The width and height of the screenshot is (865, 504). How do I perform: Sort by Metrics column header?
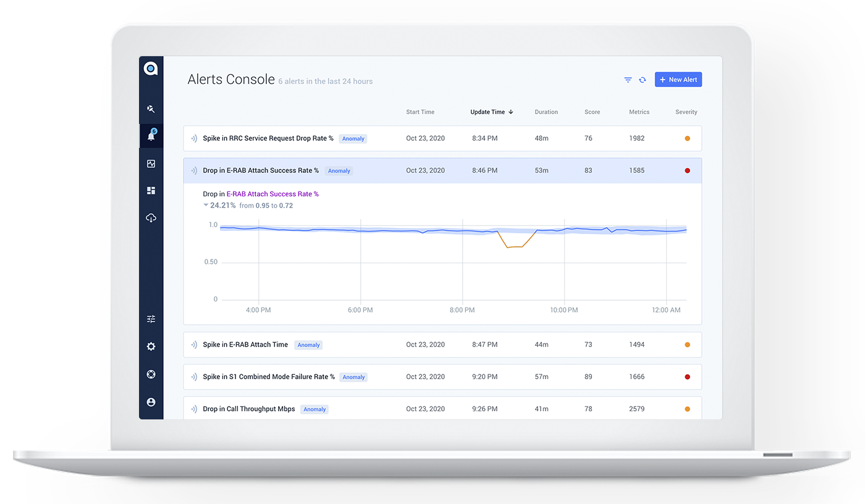pos(639,112)
